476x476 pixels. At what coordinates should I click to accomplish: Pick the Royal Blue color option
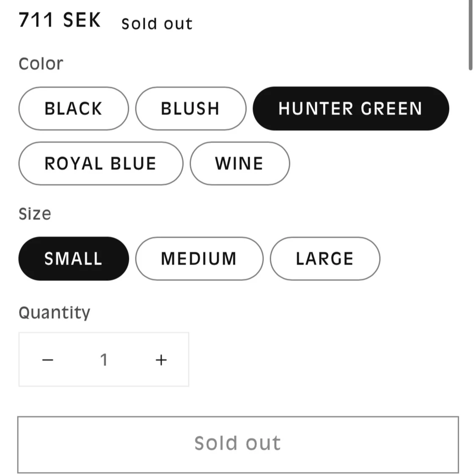point(101,164)
